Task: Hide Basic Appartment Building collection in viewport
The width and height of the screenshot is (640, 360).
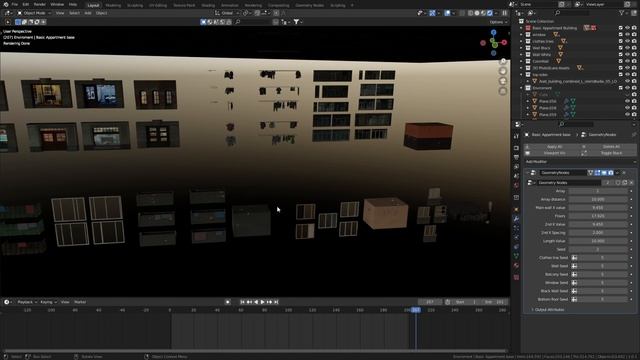Action: [x=627, y=28]
